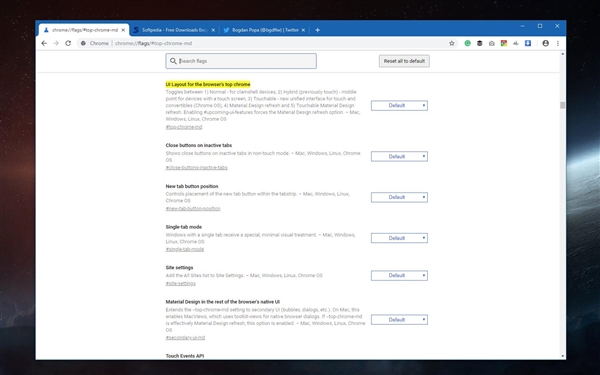Open the Chrome three-dot menu

(558, 43)
